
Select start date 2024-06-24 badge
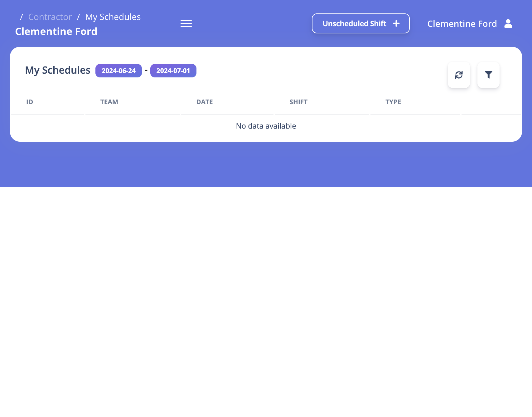coord(118,71)
